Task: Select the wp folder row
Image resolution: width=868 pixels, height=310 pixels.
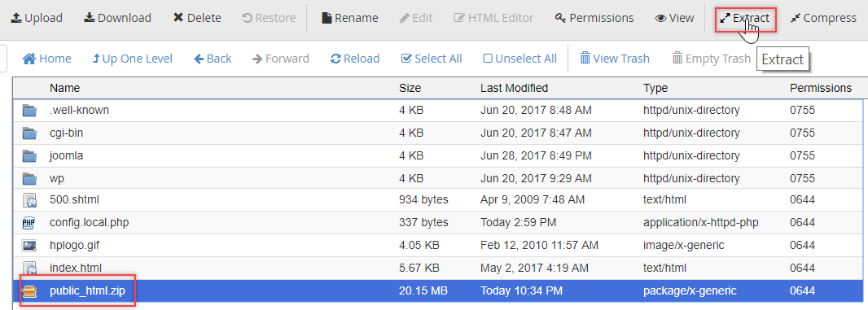Action: point(437,178)
